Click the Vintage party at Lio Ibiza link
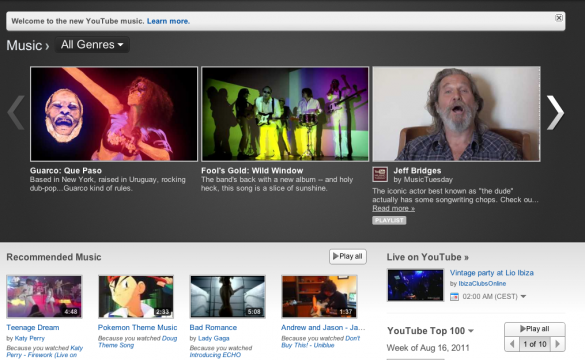 (492, 273)
